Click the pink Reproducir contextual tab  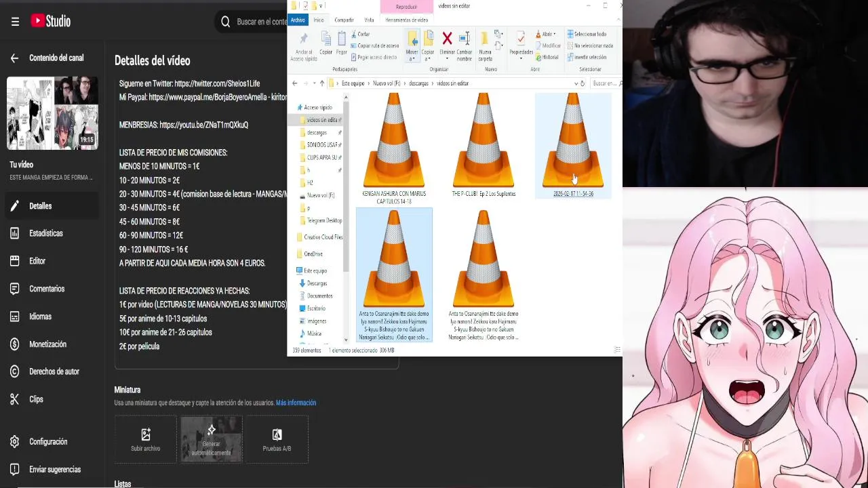[x=406, y=7]
